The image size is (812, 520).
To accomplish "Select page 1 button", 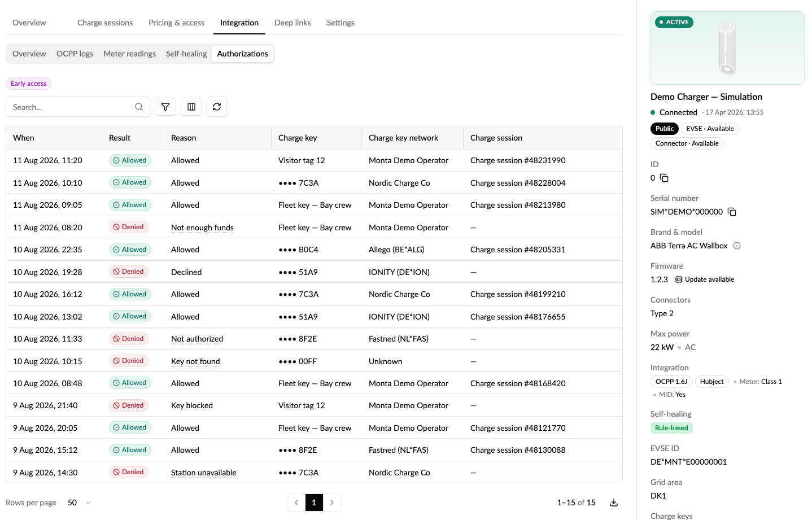I will click(314, 502).
